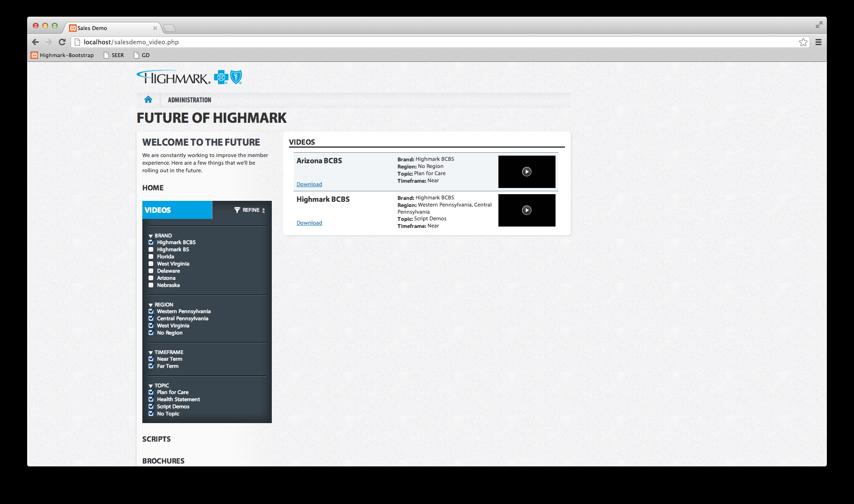Open a new browser tab
Image resolution: width=854 pixels, height=504 pixels.
click(x=169, y=28)
